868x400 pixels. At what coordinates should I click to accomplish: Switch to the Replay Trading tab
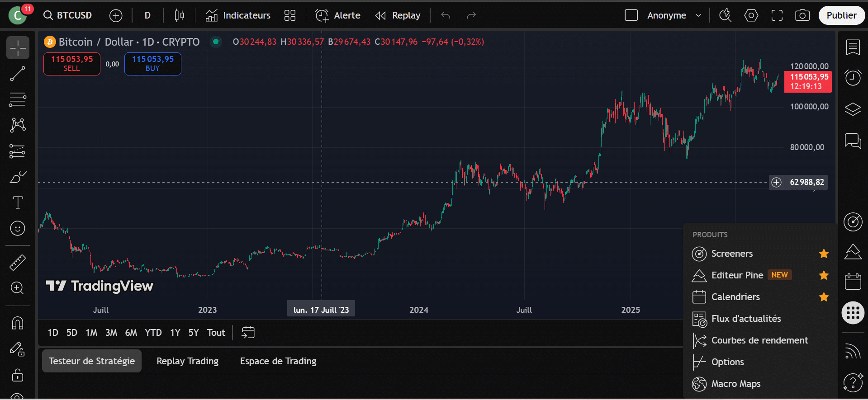click(187, 361)
